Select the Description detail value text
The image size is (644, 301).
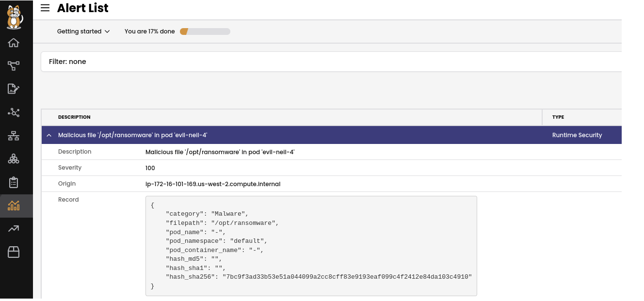220,152
